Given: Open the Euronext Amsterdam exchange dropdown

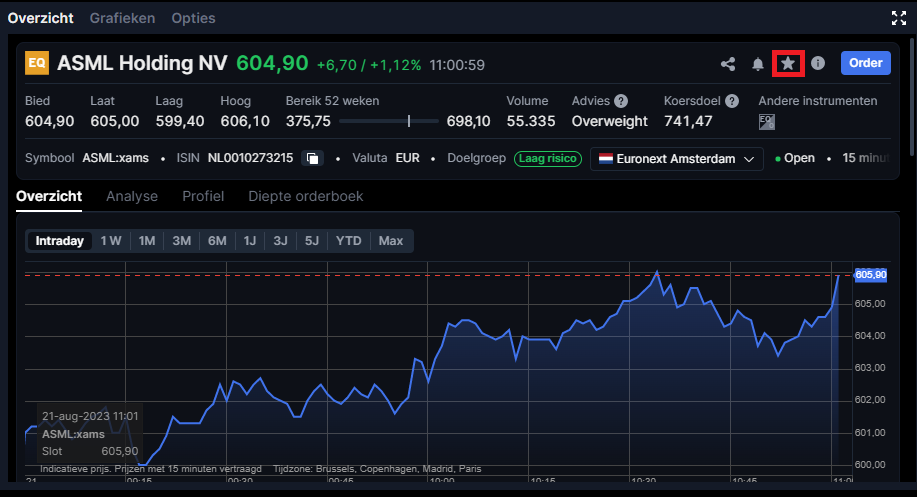Looking at the screenshot, I should coord(676,159).
